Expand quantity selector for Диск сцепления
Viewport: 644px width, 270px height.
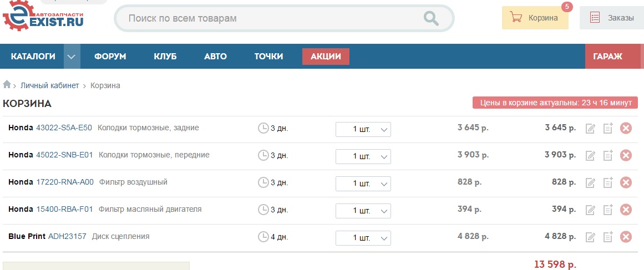coord(363,238)
